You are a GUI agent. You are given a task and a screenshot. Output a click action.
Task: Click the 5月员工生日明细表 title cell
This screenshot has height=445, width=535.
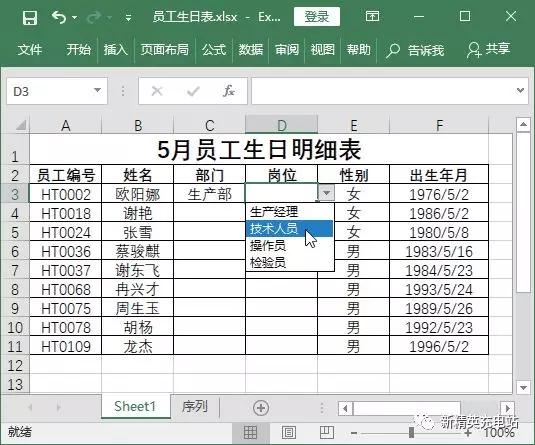click(259, 149)
